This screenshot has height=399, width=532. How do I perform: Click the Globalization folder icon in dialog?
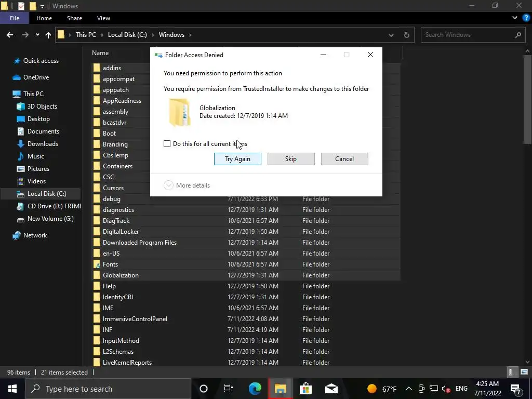coord(179,112)
